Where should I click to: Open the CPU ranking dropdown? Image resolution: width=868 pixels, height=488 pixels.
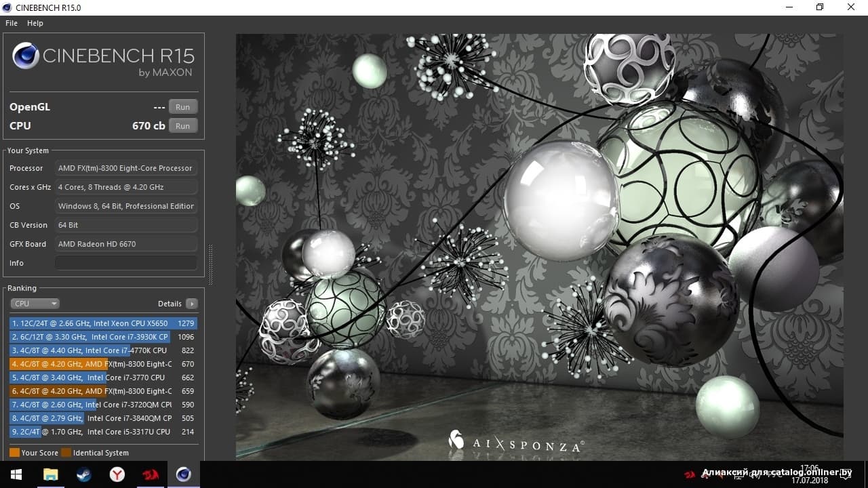[x=35, y=304]
